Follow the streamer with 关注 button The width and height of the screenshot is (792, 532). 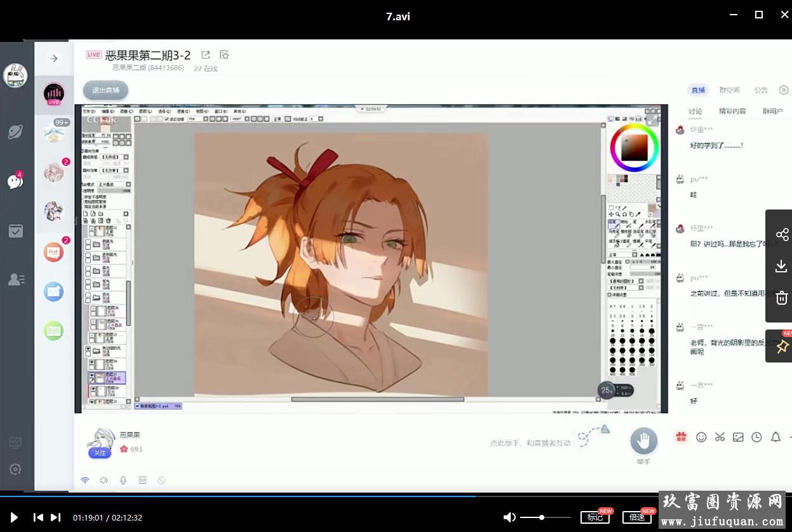coord(100,453)
